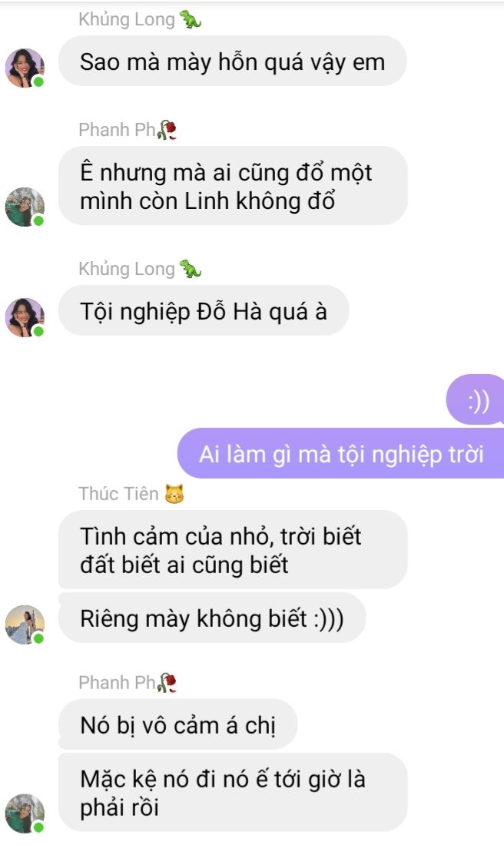Open Thúc Tiên sender name label

coord(118,494)
